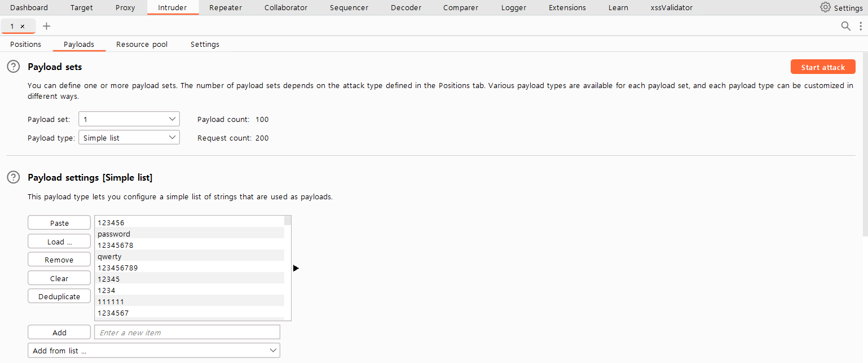
Task: Click the payload list scrollbar thumb
Action: tap(288, 220)
